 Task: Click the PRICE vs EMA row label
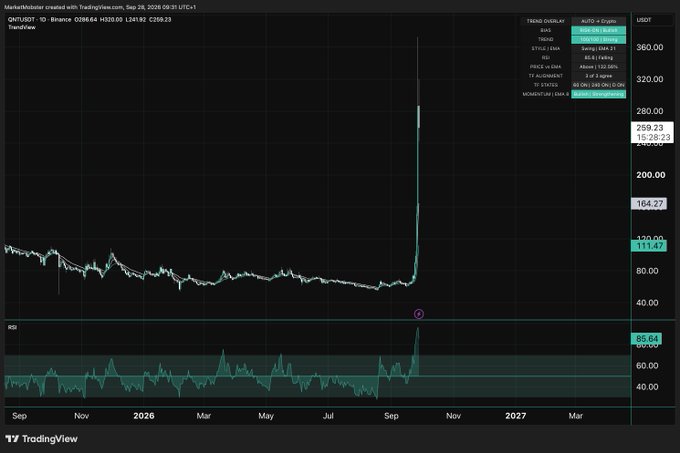click(546, 67)
